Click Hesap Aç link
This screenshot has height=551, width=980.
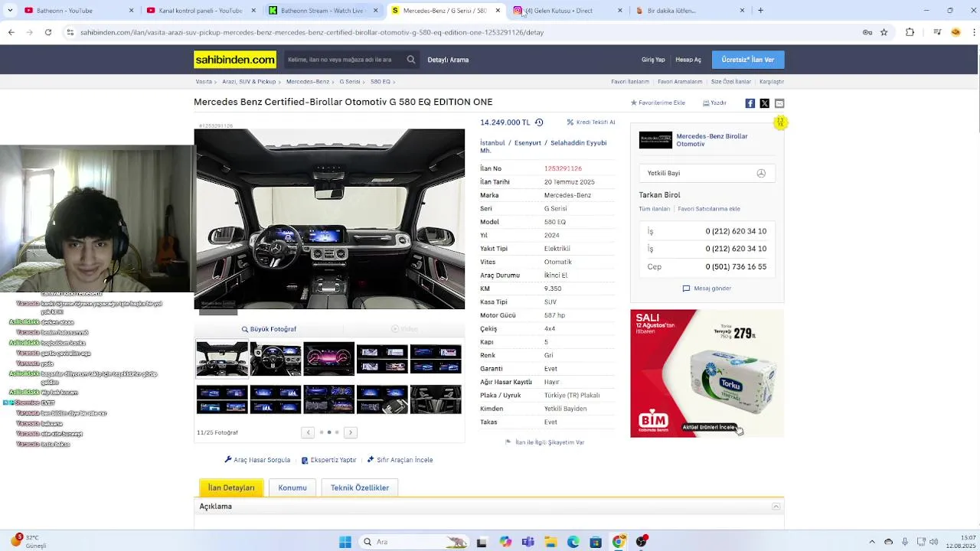[688, 60]
